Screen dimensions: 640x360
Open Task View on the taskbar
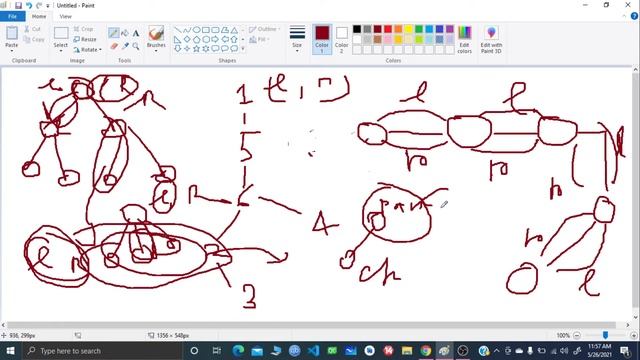coord(217,351)
